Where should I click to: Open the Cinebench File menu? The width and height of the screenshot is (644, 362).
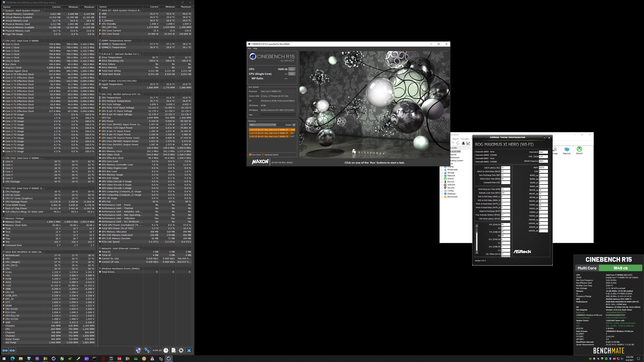[x=249, y=48]
